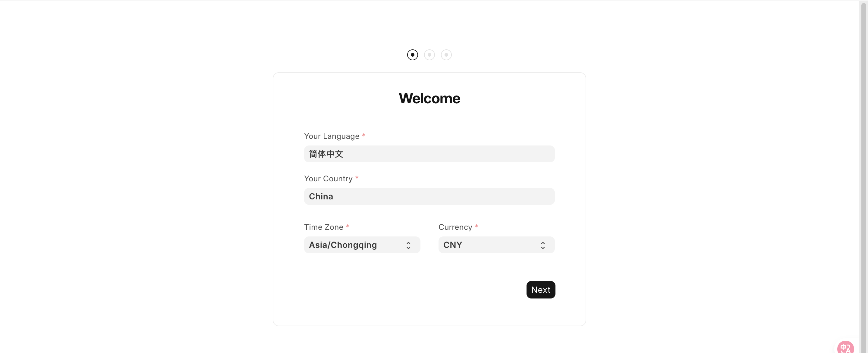The height and width of the screenshot is (353, 868).
Task: Click the Currency up-down chevron icon
Action: click(x=542, y=245)
